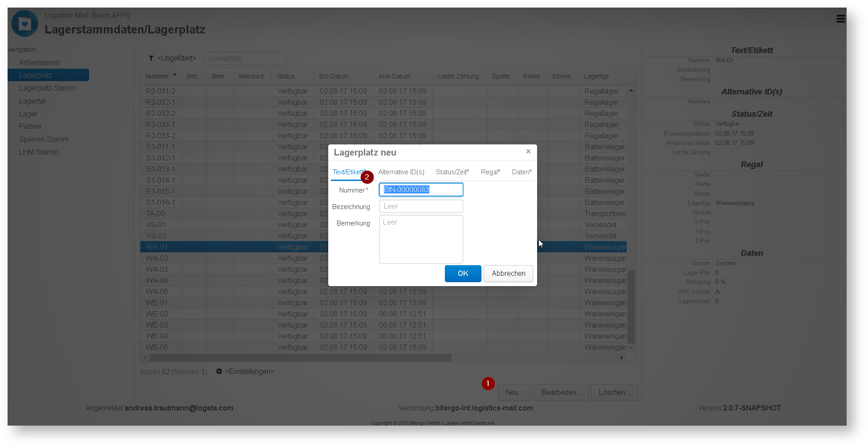Click sort arrow on Nummer column
The image size is (868, 447).
[x=175, y=74]
